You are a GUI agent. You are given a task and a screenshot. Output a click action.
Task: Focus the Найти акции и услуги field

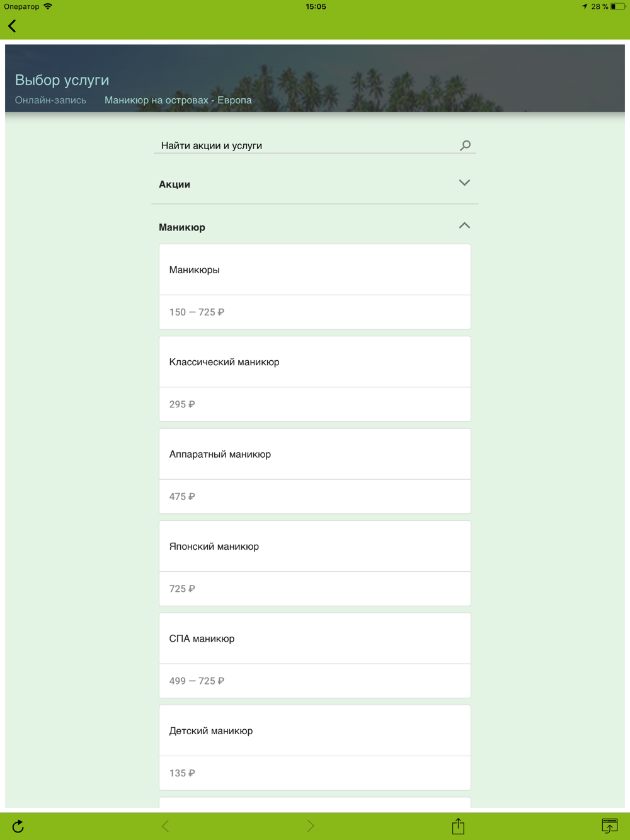click(306, 145)
